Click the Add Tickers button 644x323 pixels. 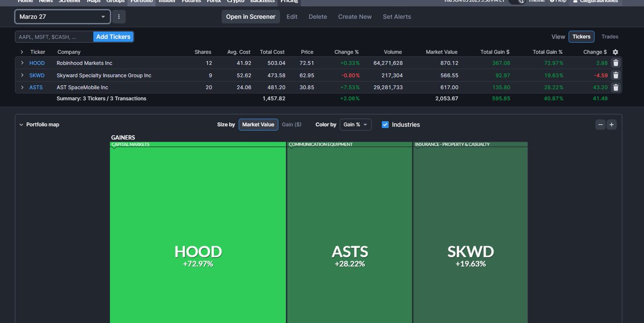point(113,37)
